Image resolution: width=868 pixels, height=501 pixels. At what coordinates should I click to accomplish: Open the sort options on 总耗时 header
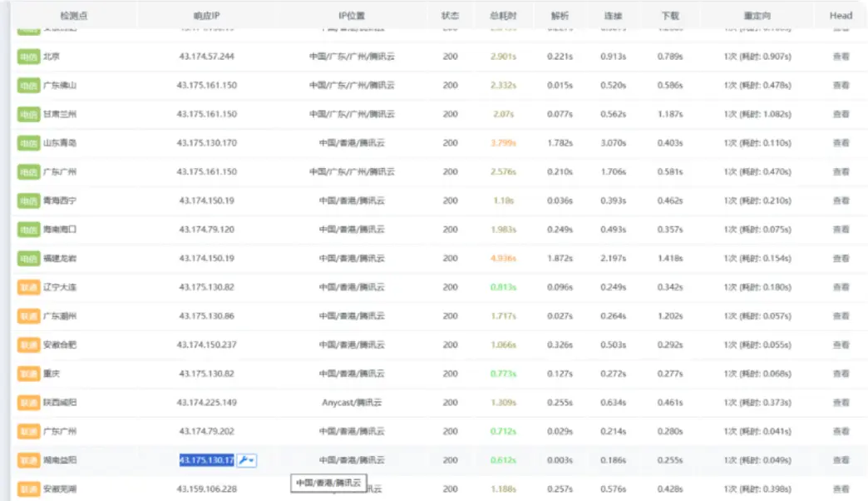tap(498, 15)
